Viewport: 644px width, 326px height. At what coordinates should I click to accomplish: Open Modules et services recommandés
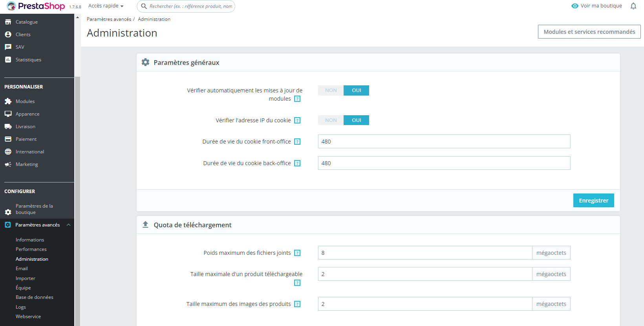coord(589,32)
